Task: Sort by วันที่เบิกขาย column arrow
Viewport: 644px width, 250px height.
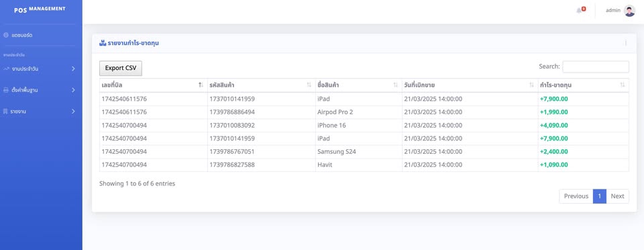Action: coord(531,85)
